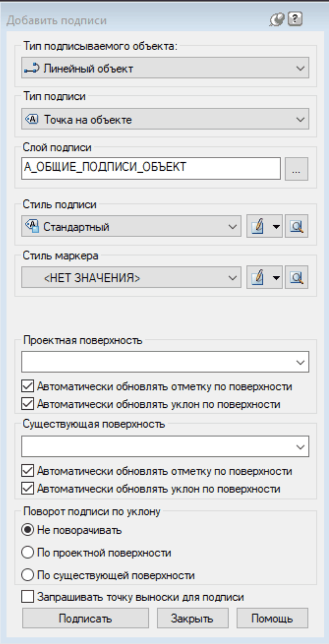Open arrow menu beside Стиль маркера edit button

click(x=276, y=278)
